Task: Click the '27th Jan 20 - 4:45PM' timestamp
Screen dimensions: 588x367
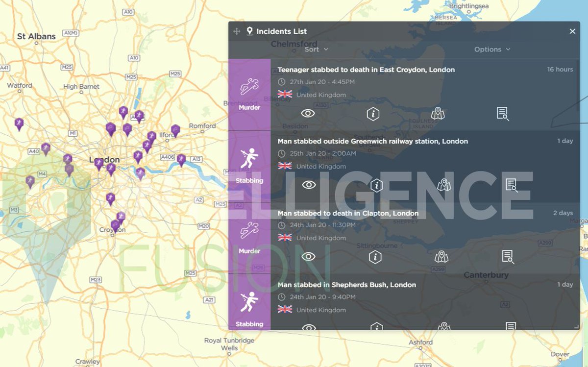Action: click(322, 82)
